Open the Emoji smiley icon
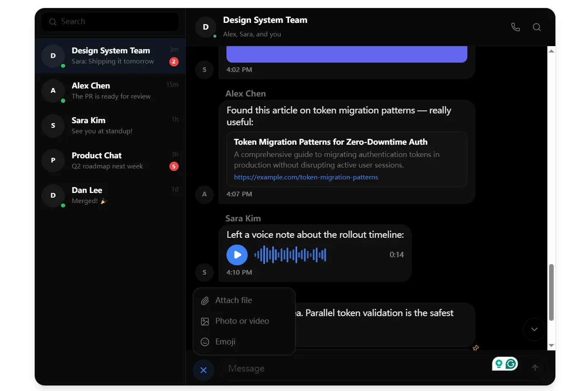 click(204, 341)
